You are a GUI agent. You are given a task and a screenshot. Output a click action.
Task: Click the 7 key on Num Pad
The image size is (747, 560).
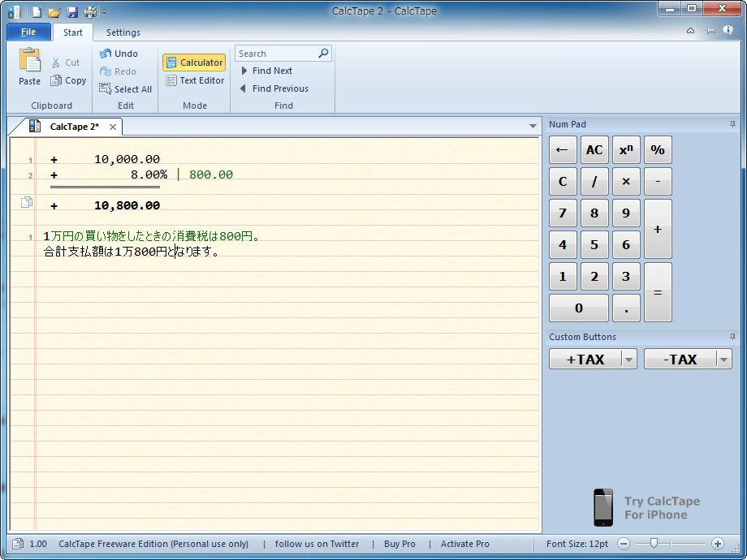(563, 213)
